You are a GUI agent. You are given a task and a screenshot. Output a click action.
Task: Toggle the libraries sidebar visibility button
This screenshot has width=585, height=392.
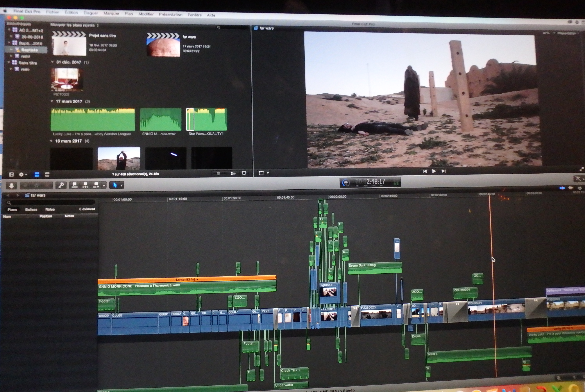point(11,174)
